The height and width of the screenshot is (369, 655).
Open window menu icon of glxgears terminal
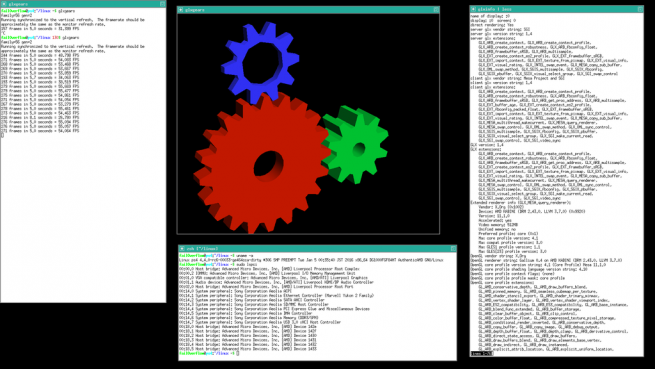tap(4, 4)
